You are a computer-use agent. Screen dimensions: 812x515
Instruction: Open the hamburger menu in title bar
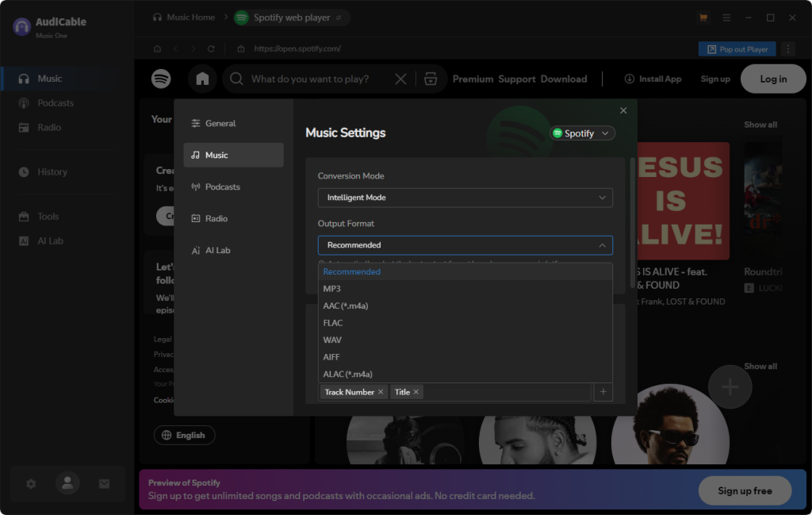click(726, 17)
